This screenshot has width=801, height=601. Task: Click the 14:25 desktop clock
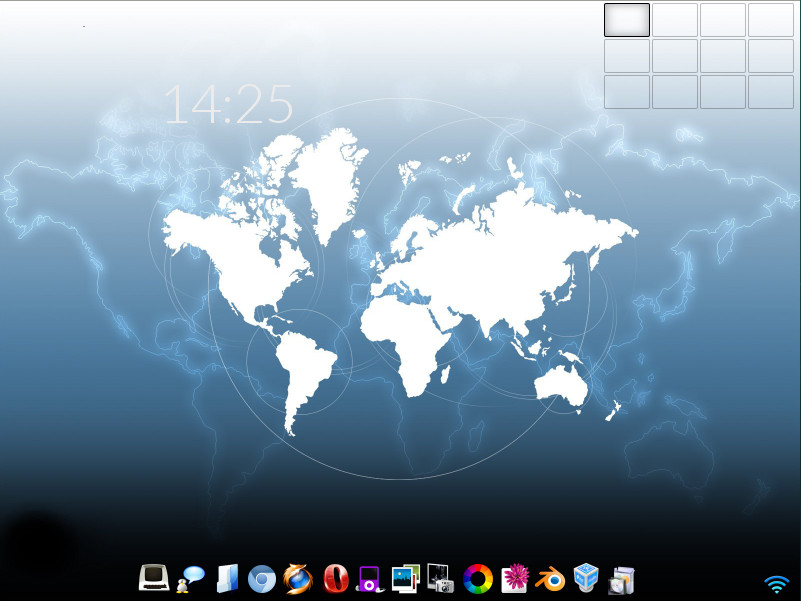coord(228,104)
